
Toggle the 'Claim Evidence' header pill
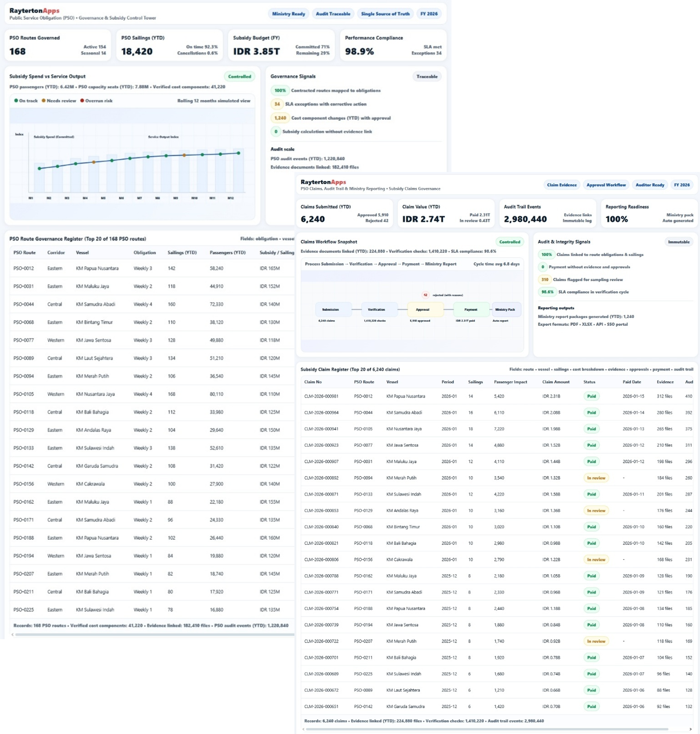point(561,185)
